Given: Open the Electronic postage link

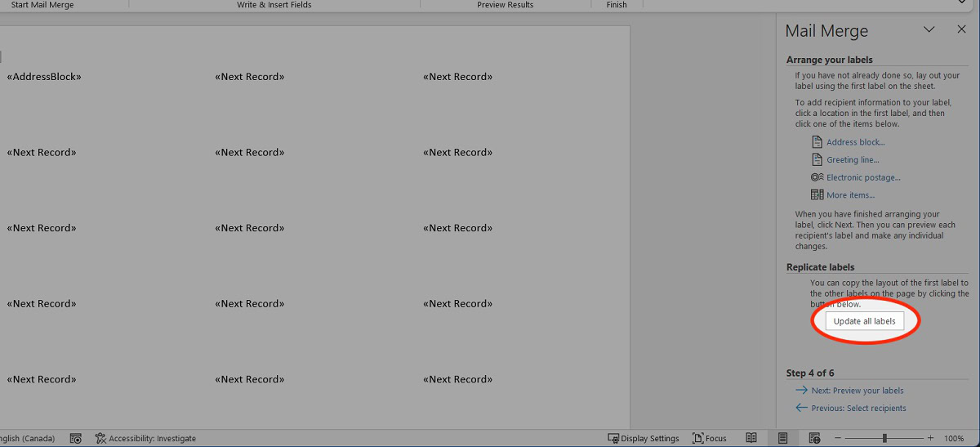Looking at the screenshot, I should point(863,177).
